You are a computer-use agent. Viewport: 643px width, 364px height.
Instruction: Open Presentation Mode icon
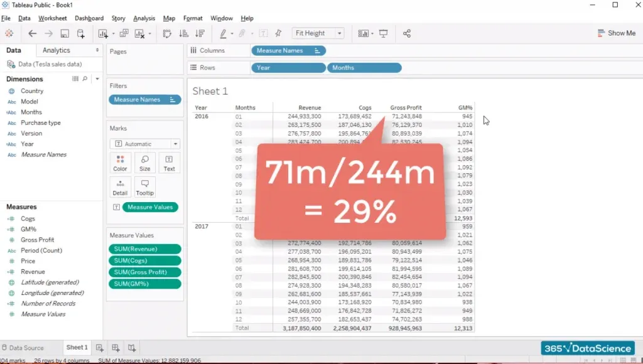(383, 33)
